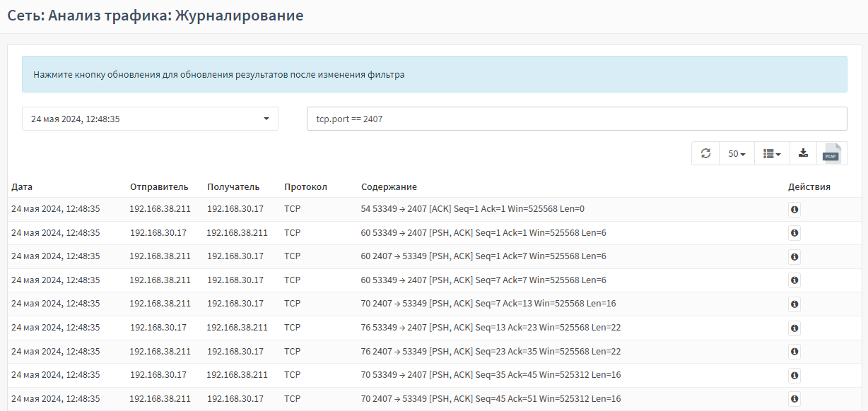Image resolution: width=868 pixels, height=411 pixels.
Task: Expand the 50 rows-per-page dropdown
Action: (737, 153)
